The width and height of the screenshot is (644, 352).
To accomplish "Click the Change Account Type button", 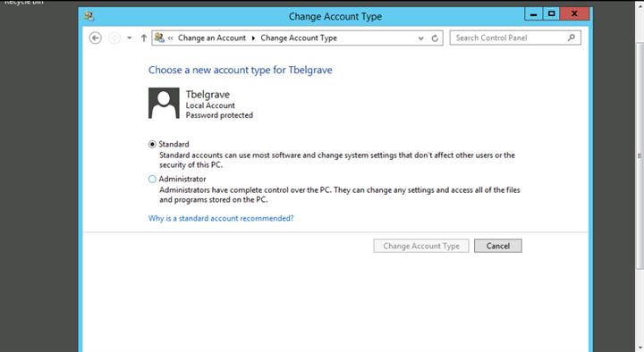I will click(421, 246).
